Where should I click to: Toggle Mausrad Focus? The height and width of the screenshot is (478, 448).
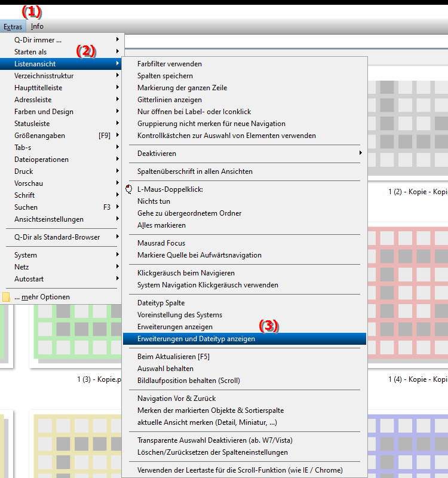click(x=244, y=243)
